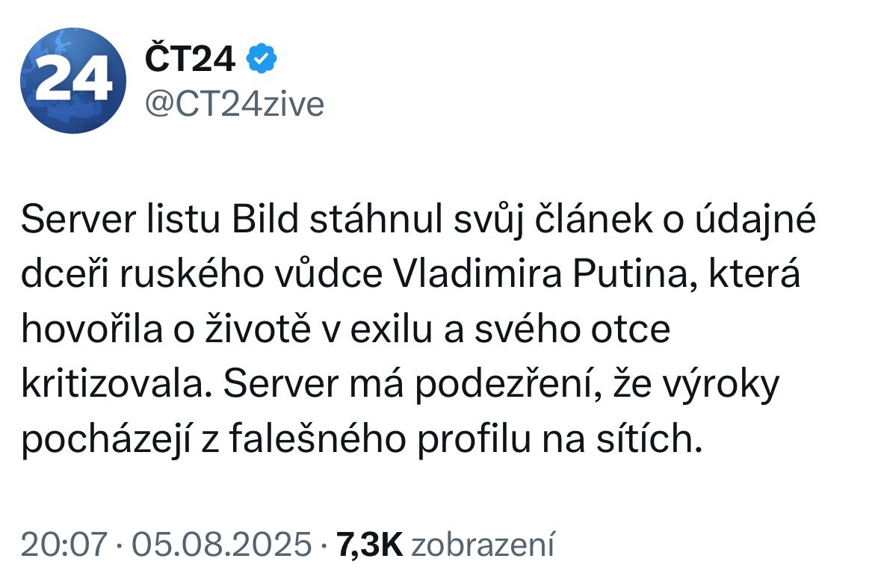Screen dimensions: 881x588
Task: Open the ČT24 display name
Action: (x=188, y=59)
